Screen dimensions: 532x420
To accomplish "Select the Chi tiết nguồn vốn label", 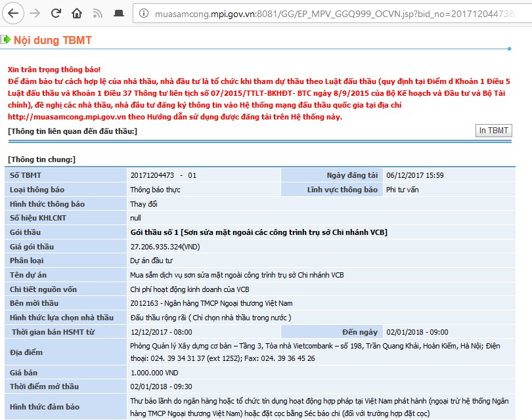I will [43, 289].
